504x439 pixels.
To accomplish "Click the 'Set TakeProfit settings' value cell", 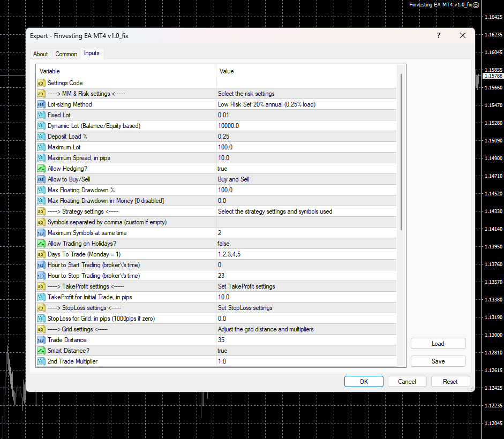I will pos(306,286).
